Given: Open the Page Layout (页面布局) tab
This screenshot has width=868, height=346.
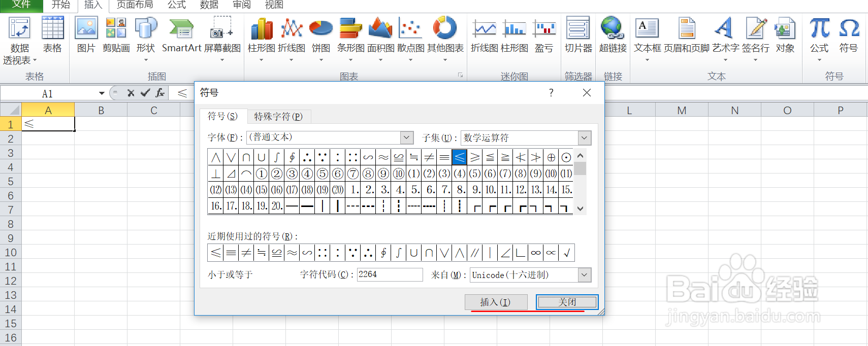Looking at the screenshot, I should tap(135, 5).
